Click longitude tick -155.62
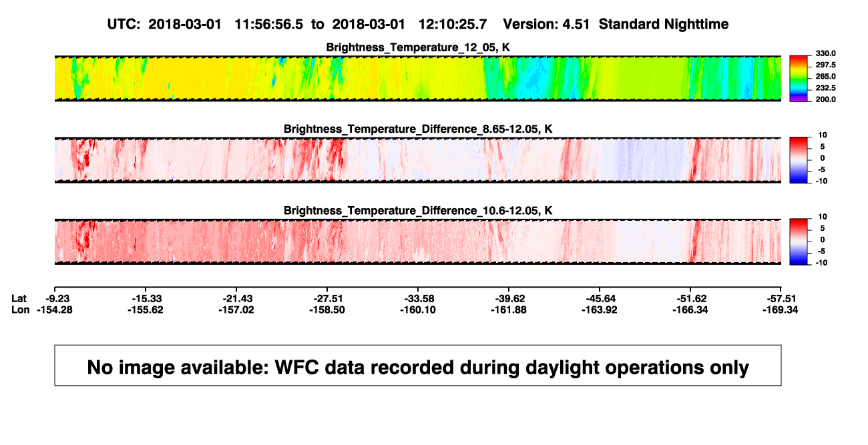The image size is (868, 445). coord(146,310)
